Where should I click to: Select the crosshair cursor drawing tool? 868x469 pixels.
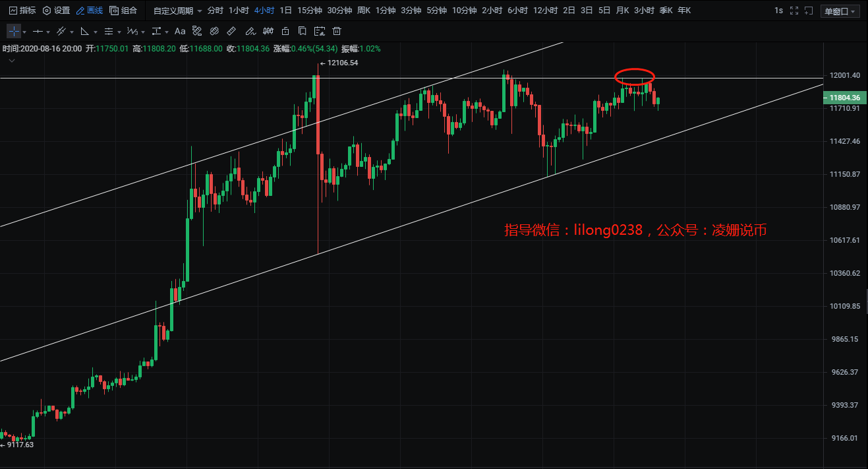click(x=14, y=31)
